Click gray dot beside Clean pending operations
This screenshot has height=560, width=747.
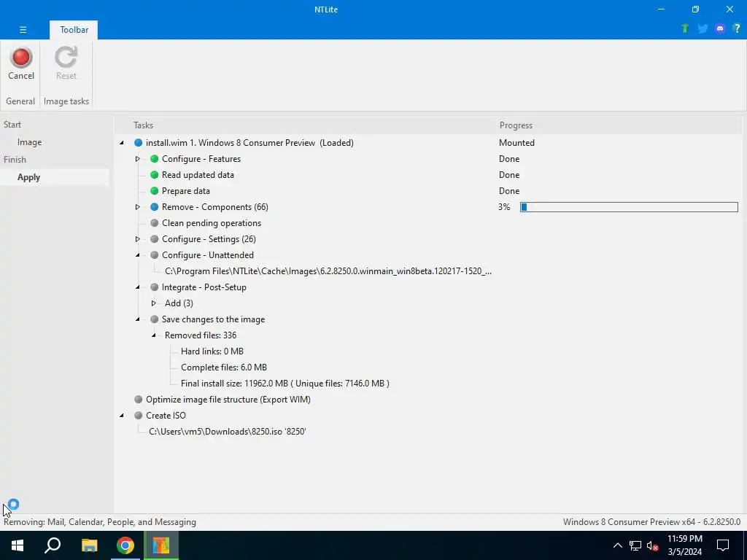pyautogui.click(x=154, y=223)
